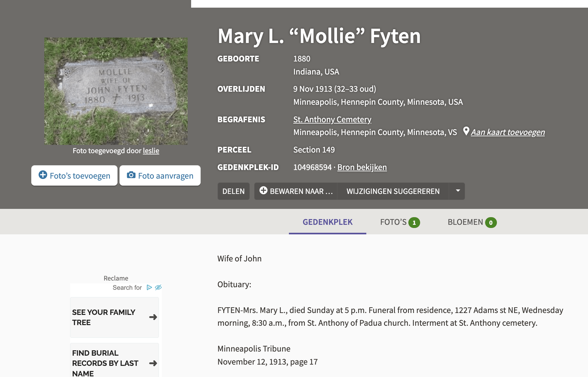Open the Bloemen tab

(x=465, y=222)
